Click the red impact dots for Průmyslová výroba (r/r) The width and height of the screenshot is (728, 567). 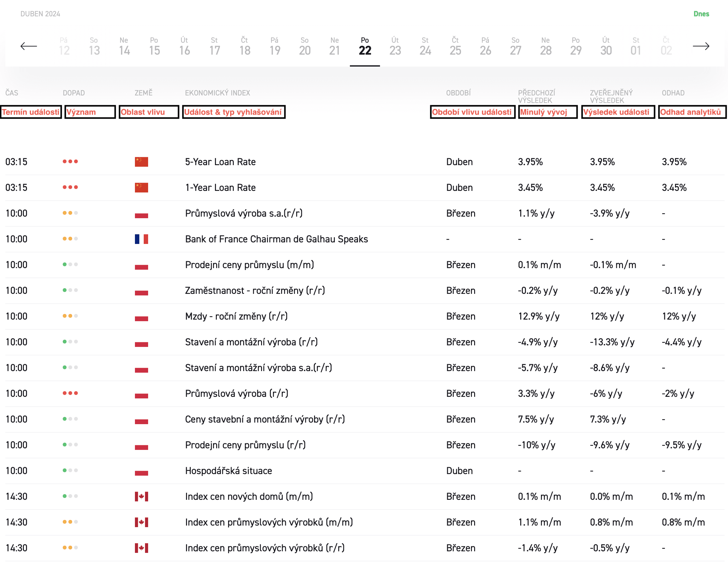tap(70, 393)
